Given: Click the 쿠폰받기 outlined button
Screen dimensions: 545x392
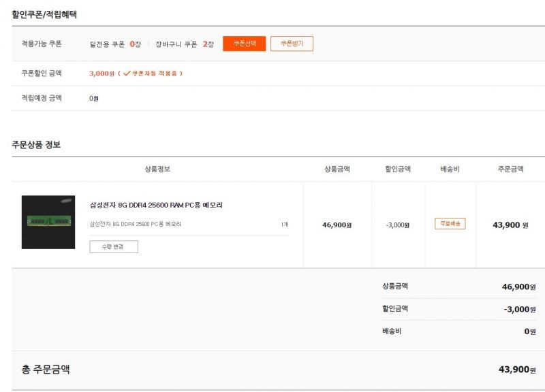Looking at the screenshot, I should click(292, 44).
